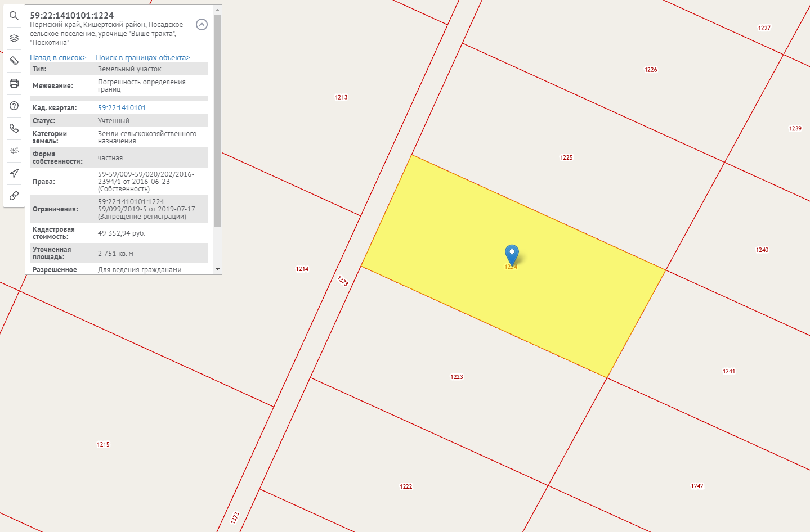Select parcel label 1213 on the map
810x532 pixels.
click(342, 97)
